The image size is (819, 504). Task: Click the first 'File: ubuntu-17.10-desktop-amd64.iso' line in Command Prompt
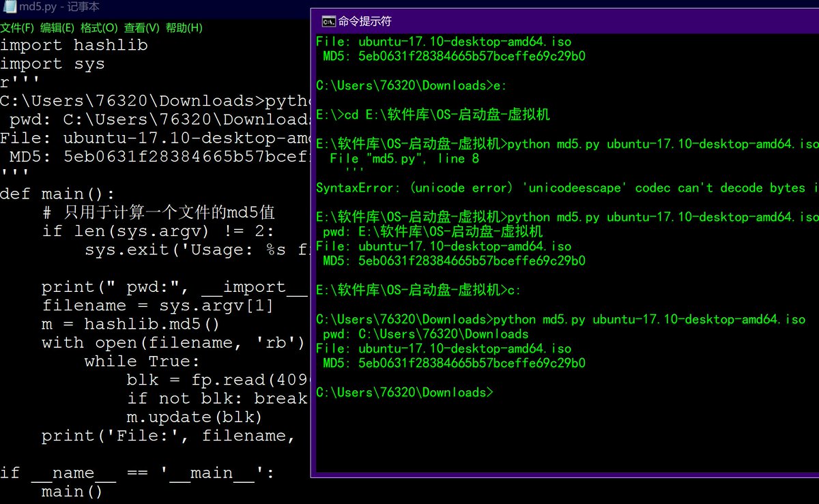coord(444,42)
